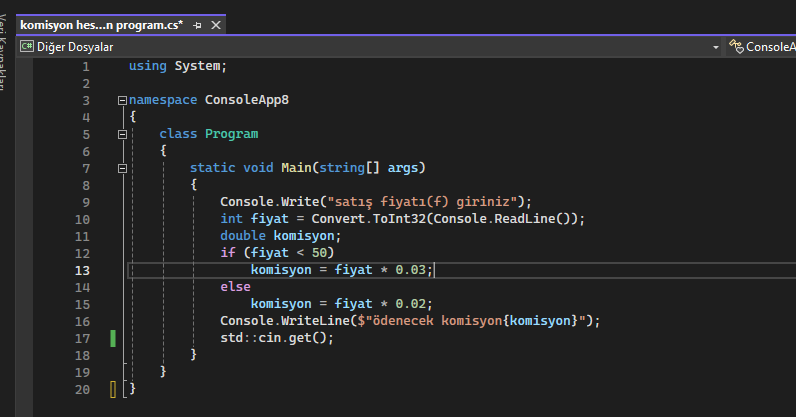Click the 'else' keyword on line 14
Screen dimensions: 796x417
(236, 287)
